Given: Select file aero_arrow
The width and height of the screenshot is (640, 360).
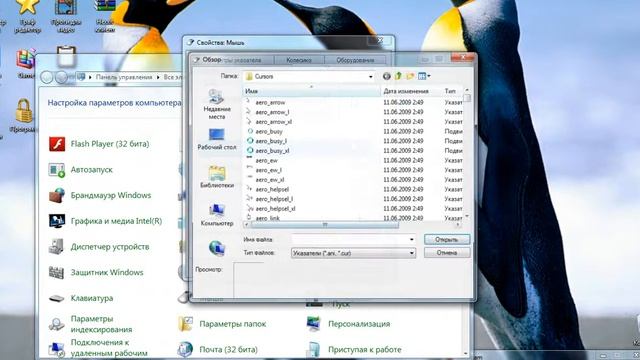Looking at the screenshot, I should pyautogui.click(x=270, y=102).
